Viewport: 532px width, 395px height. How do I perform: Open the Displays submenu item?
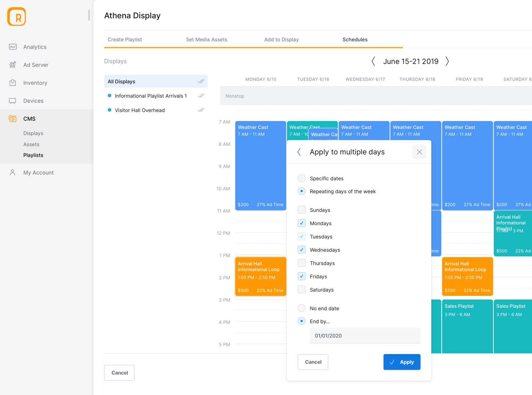point(33,133)
